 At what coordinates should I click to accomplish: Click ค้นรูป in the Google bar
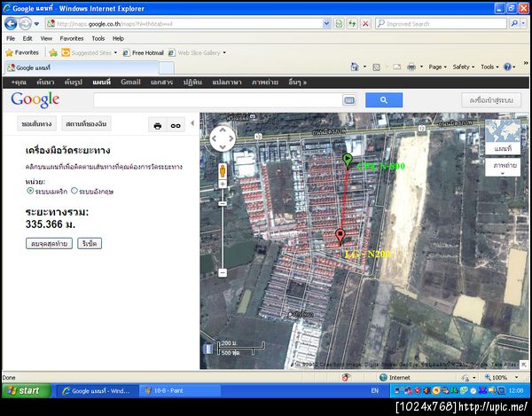[73, 82]
